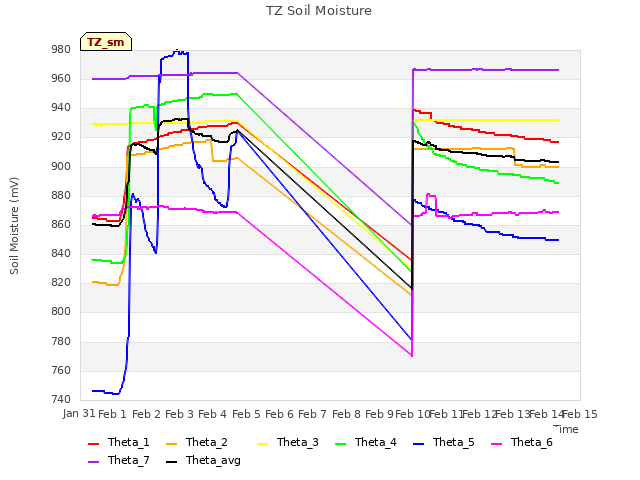Screen dimensions: 640x480
Task: Click the red Theta_1 legend swatch
Action: (x=93, y=443)
